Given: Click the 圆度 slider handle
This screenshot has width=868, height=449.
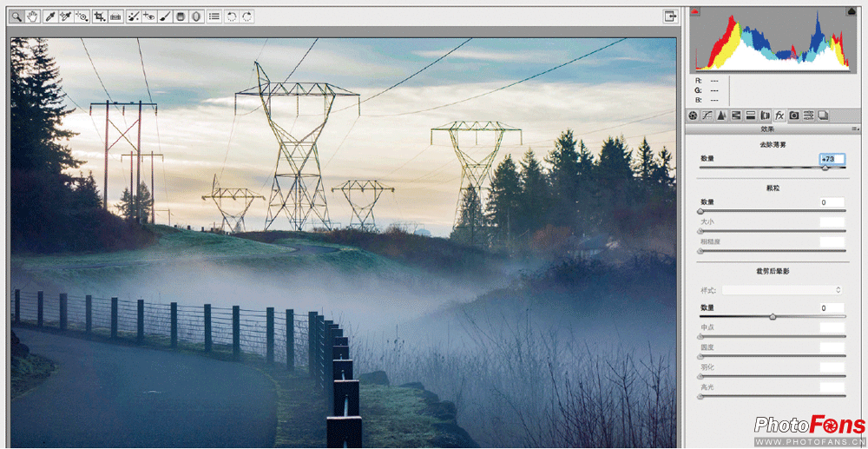Looking at the screenshot, I should pos(700,357).
